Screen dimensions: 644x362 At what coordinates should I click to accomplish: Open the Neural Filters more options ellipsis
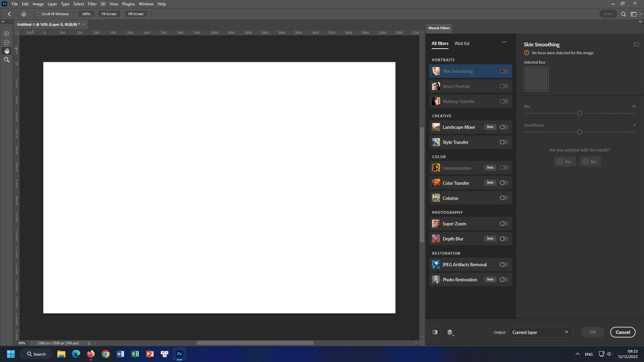click(x=503, y=43)
